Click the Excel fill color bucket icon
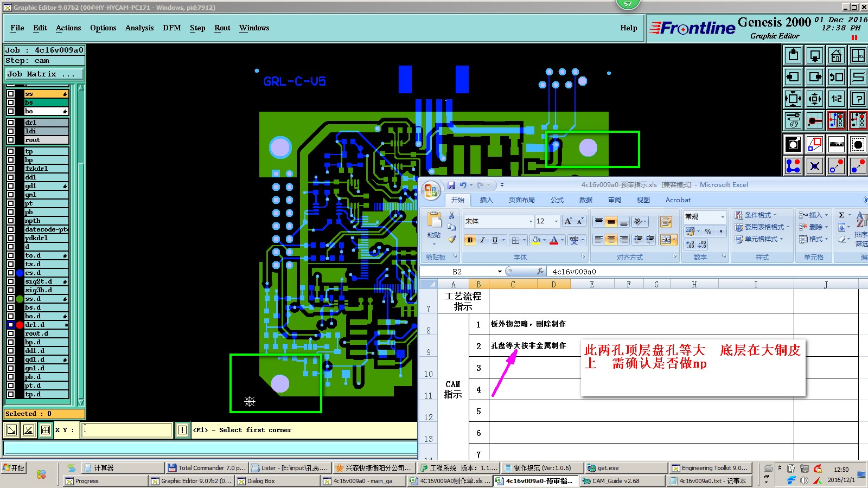 536,240
